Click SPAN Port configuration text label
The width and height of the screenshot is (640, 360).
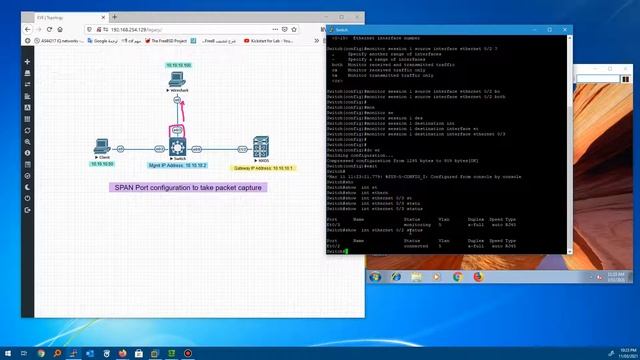coord(188,188)
